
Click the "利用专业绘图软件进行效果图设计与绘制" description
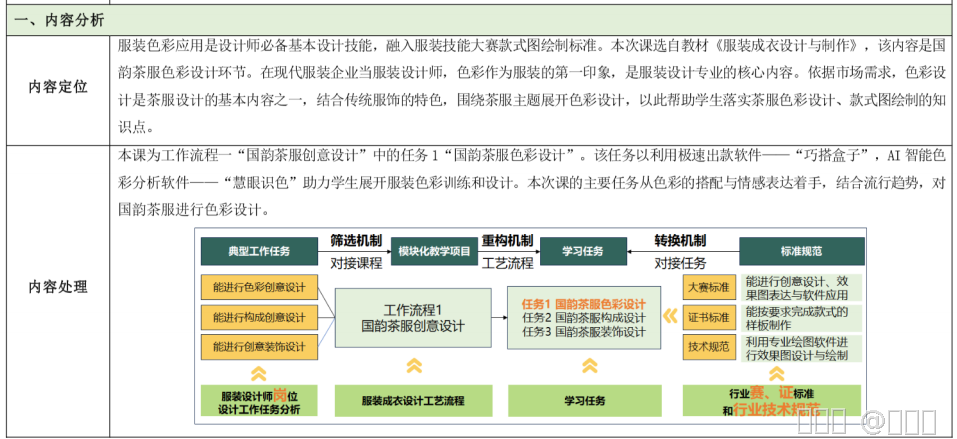pos(801,348)
